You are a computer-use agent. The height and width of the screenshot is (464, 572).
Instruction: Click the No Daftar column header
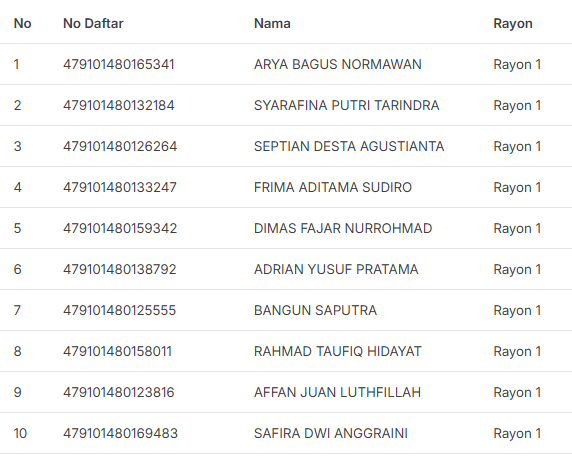click(x=93, y=23)
